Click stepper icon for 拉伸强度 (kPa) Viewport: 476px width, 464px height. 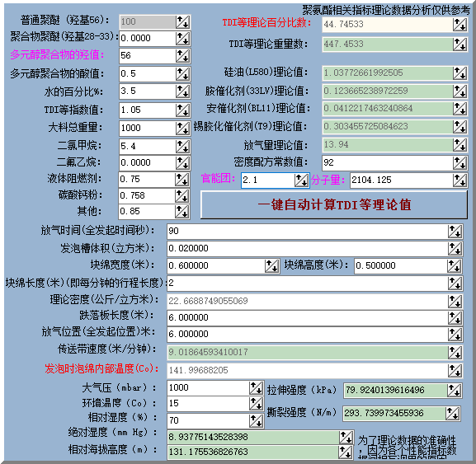[x=455, y=391]
